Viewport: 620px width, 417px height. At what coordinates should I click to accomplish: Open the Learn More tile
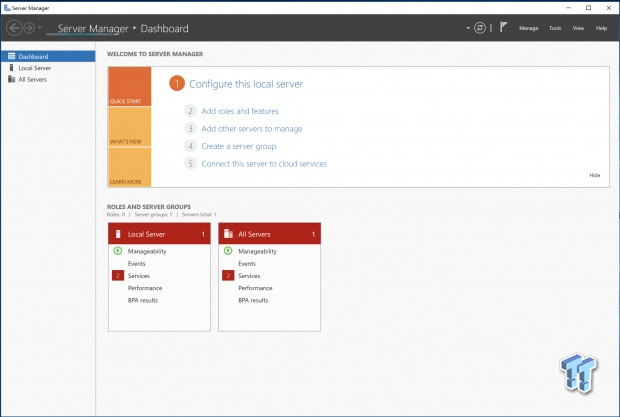(x=130, y=167)
